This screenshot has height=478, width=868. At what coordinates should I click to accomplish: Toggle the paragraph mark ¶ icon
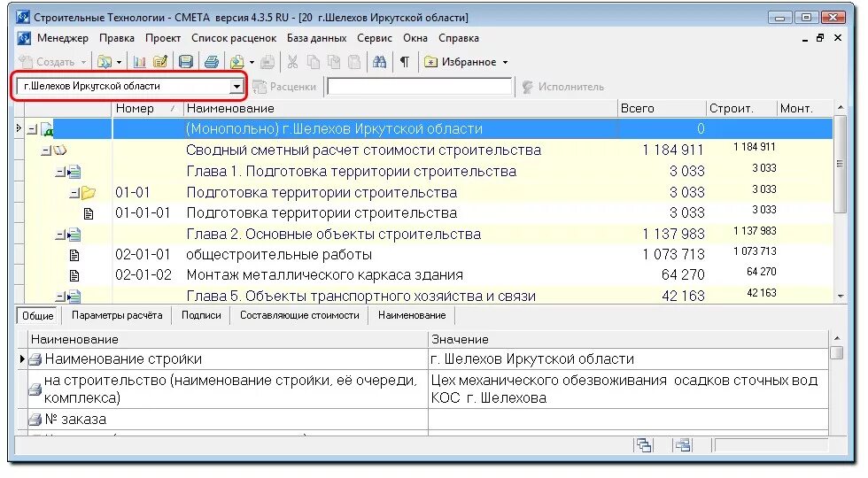point(405,62)
